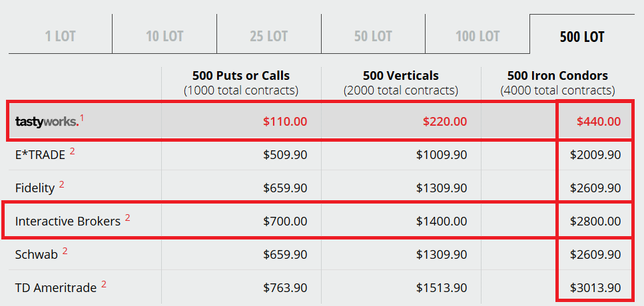Image resolution: width=644 pixels, height=306 pixels.
Task: Open the 25 LOT tab
Action: (268, 36)
